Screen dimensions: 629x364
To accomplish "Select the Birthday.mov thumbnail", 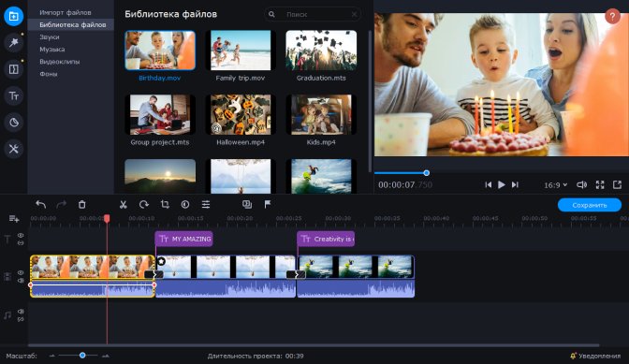I will 160,51.
